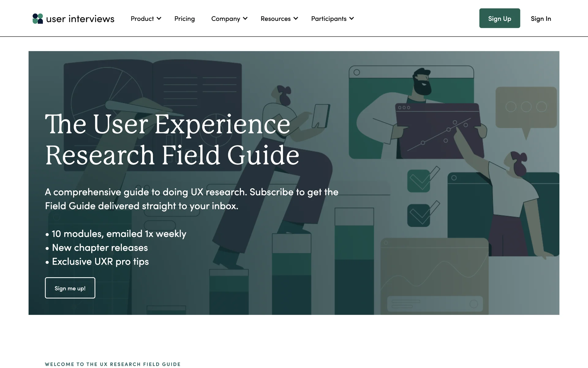Expand the Product dropdown chevron
The width and height of the screenshot is (588, 368).
(x=159, y=18)
